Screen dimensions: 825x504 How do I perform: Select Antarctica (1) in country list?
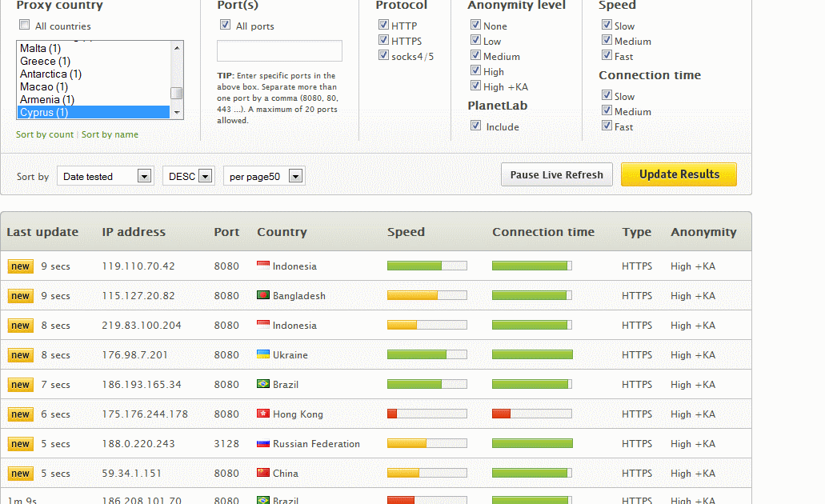point(94,74)
